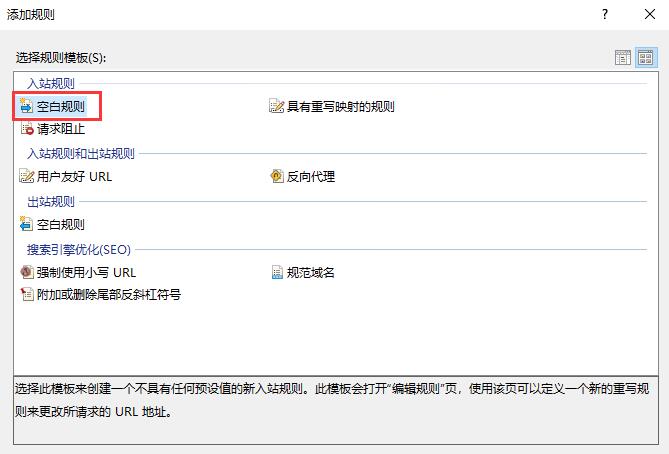This screenshot has height=454, width=669.
Task: Click the 搜索引擎优化(SEO) group header
Action: tap(79, 249)
